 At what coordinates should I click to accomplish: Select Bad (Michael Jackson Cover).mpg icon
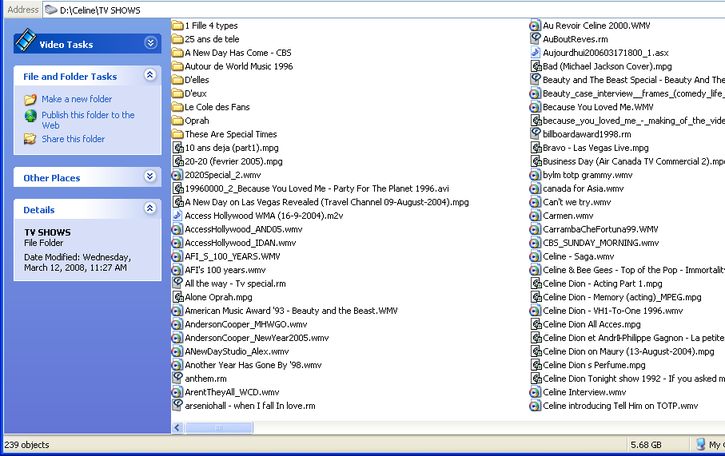click(x=535, y=66)
